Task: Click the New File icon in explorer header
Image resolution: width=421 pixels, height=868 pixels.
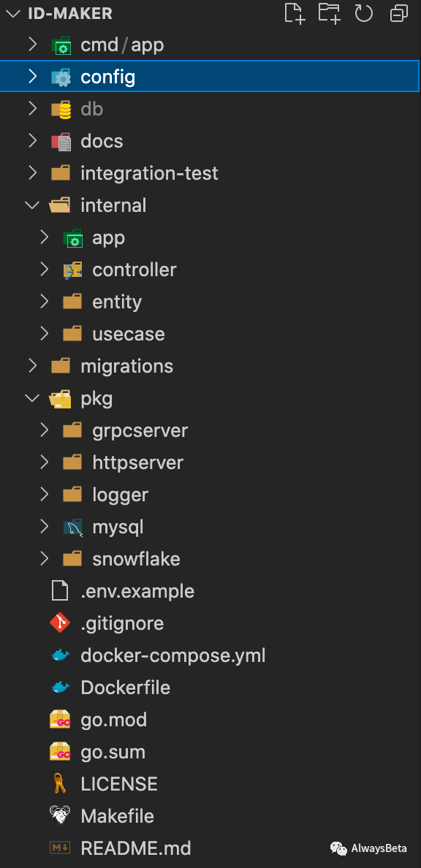Action: (x=295, y=13)
